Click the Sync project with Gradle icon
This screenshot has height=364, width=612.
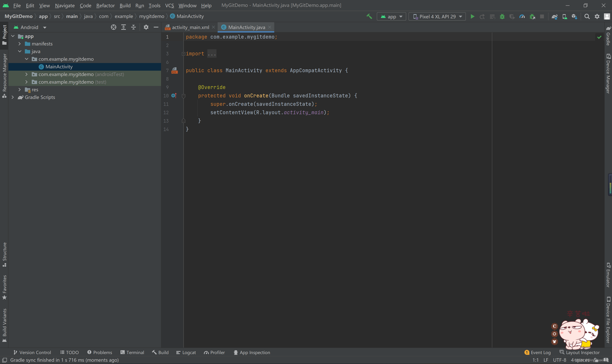click(x=554, y=16)
